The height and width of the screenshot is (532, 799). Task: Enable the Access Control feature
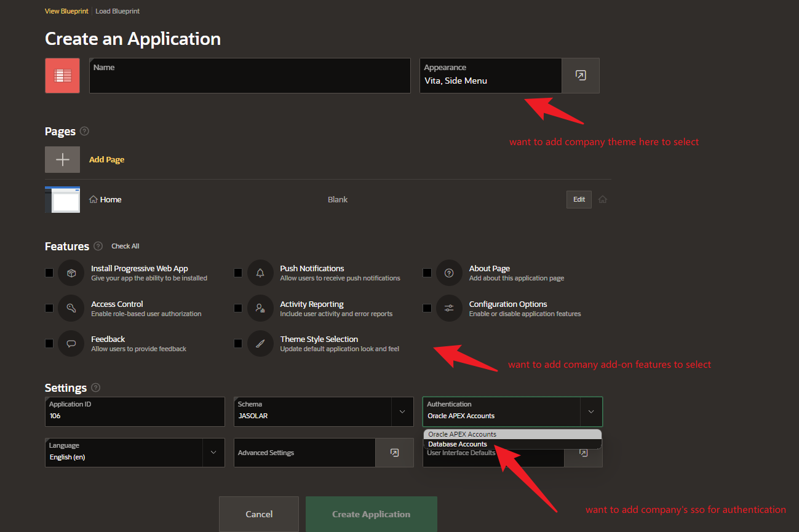[49, 308]
